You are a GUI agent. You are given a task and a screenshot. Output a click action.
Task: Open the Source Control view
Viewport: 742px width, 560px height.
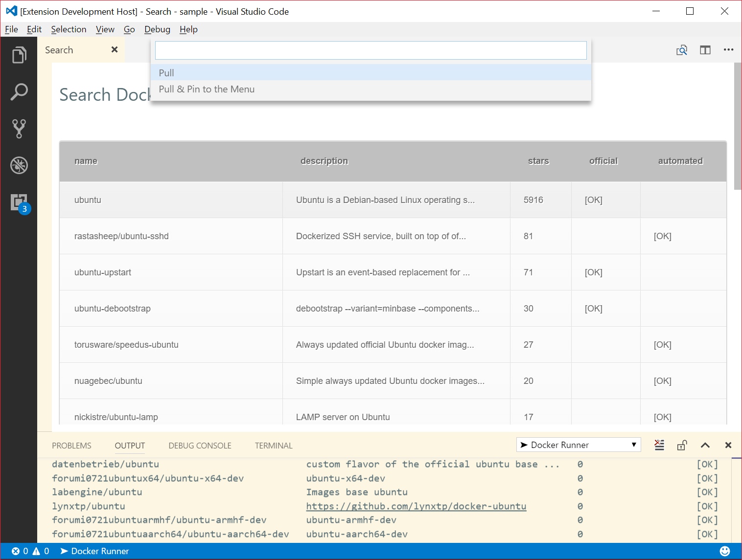19,129
